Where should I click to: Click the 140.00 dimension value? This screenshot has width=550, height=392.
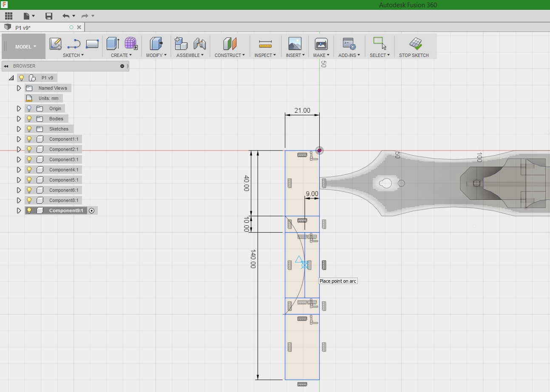click(253, 259)
